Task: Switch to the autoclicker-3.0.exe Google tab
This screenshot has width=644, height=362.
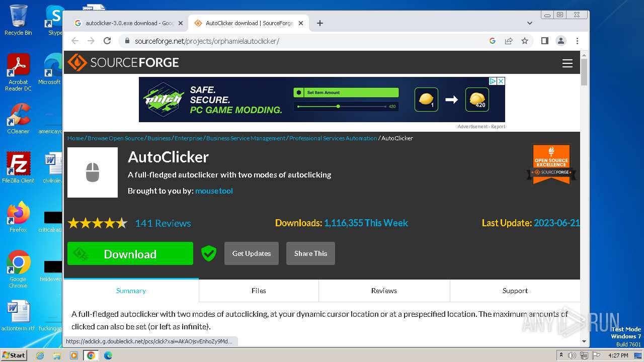Action: coord(129,23)
